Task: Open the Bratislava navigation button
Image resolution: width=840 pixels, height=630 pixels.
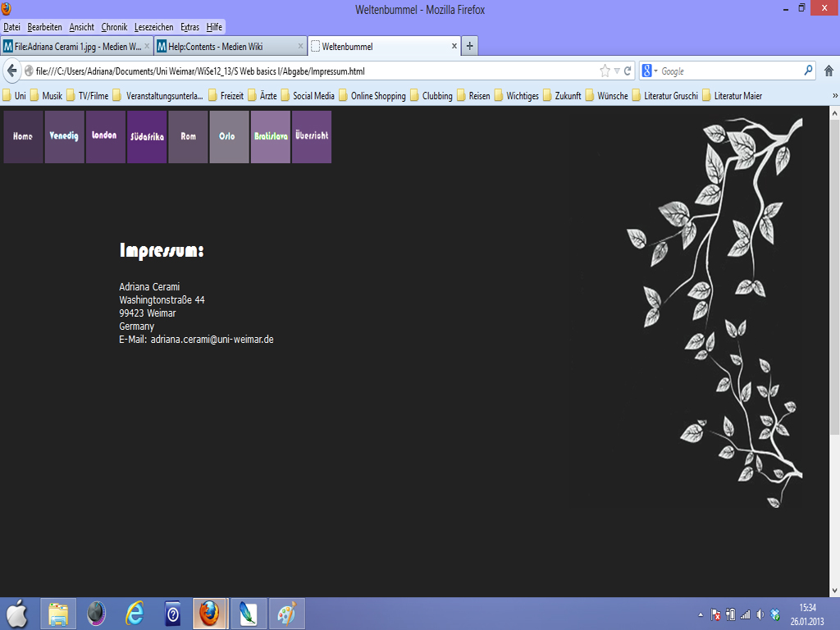Action: coord(270,136)
